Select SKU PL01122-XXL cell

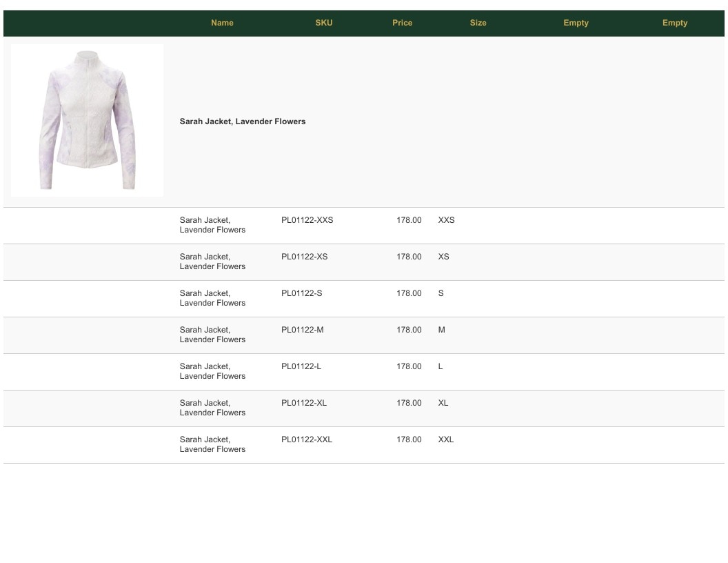point(306,439)
